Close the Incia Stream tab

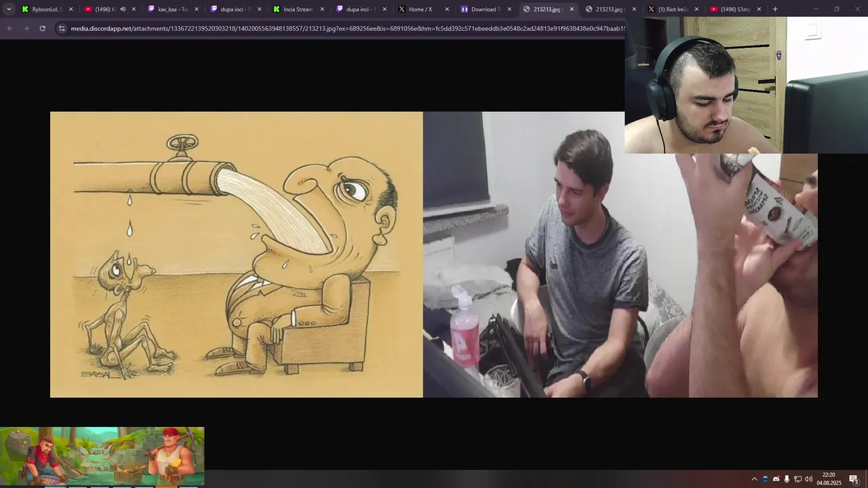322,9
